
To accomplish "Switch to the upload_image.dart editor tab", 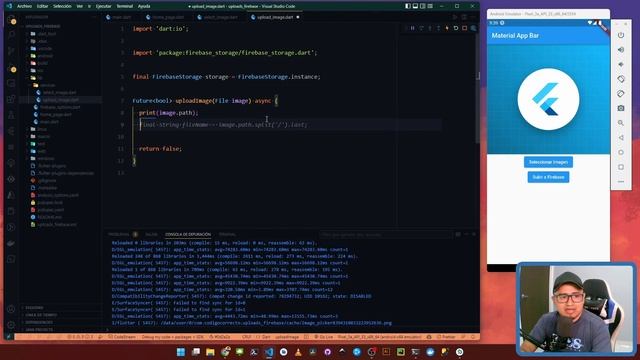I will [x=275, y=17].
